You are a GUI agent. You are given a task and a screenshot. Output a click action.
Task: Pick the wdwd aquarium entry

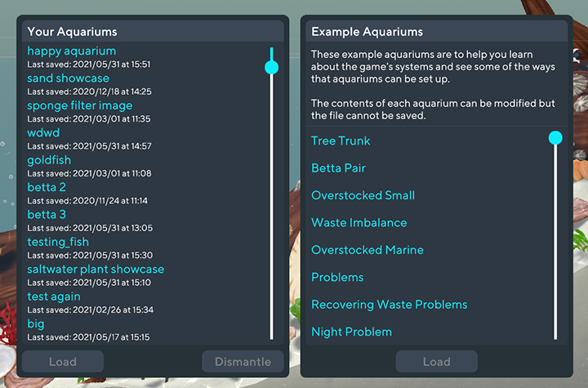pyautogui.click(x=43, y=133)
